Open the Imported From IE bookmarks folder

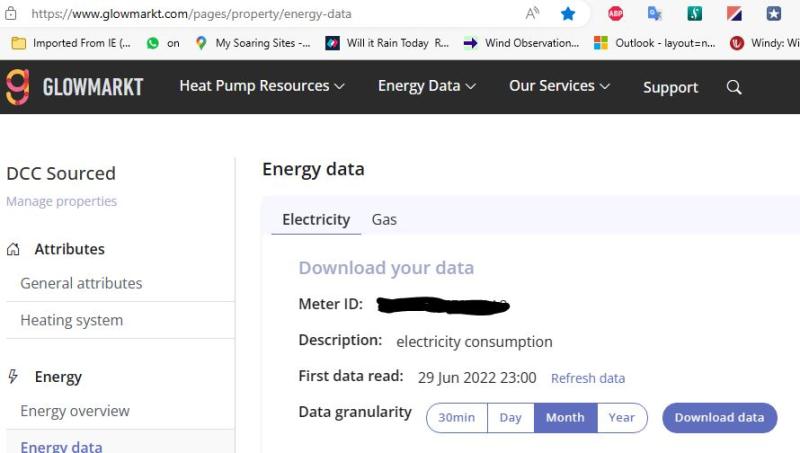(x=71, y=43)
